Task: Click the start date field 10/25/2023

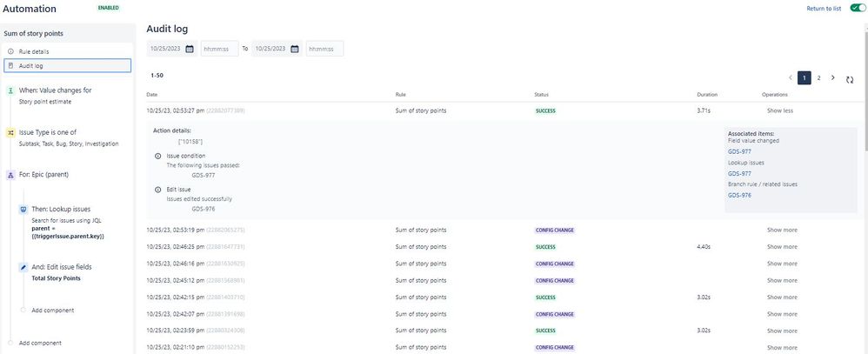Action: (164, 49)
